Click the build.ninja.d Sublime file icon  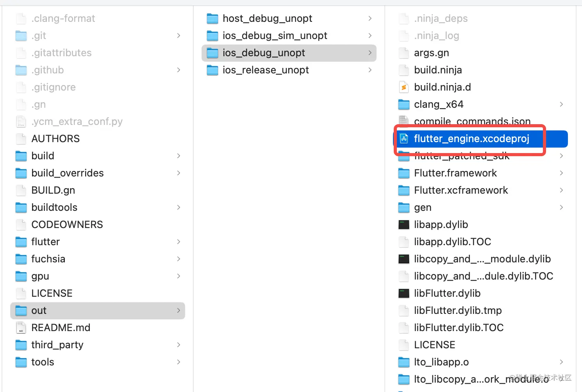coord(404,87)
